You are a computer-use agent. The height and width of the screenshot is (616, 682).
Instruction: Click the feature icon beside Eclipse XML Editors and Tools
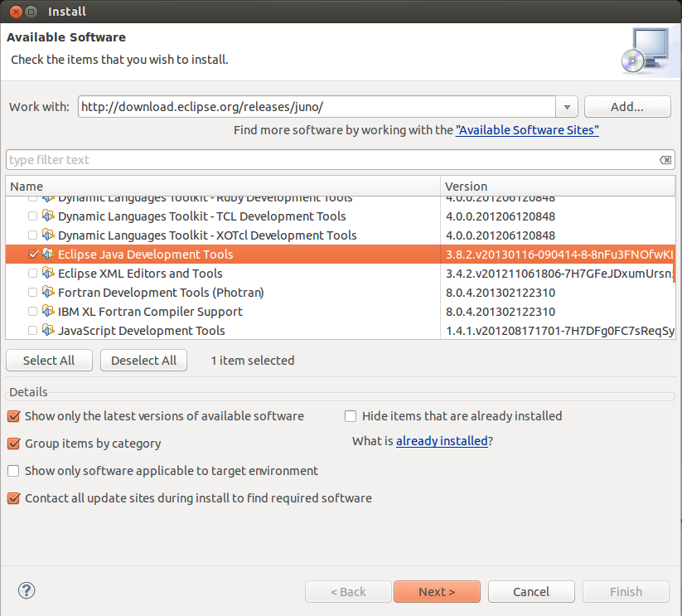click(48, 274)
